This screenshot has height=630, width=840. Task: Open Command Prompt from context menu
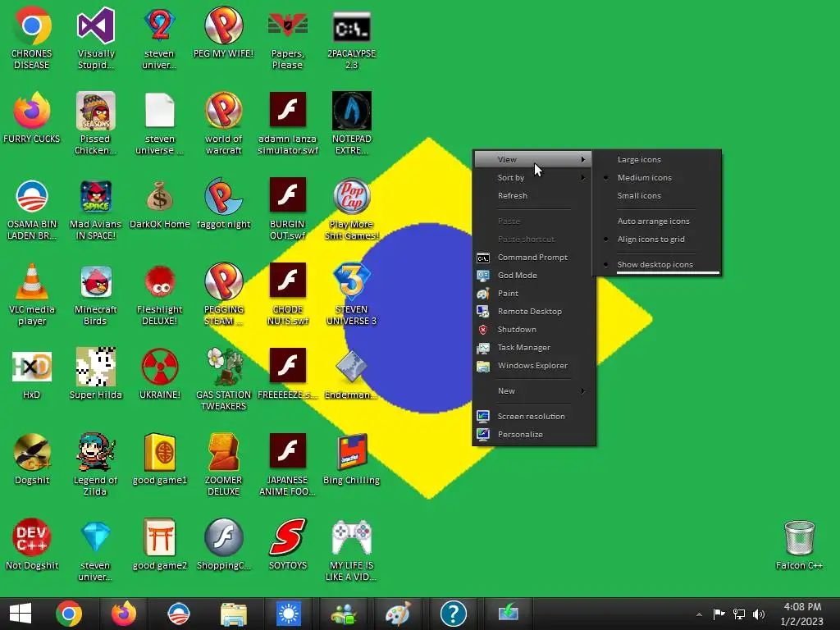point(533,258)
